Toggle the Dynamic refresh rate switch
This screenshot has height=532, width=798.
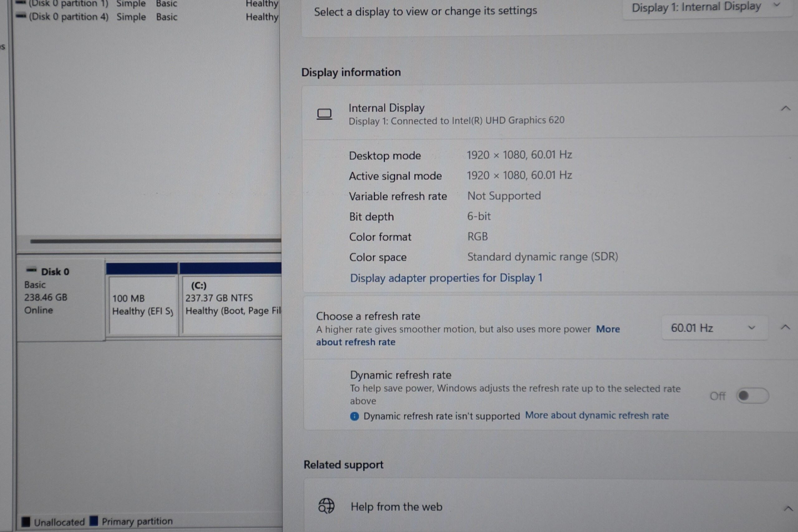tap(752, 395)
